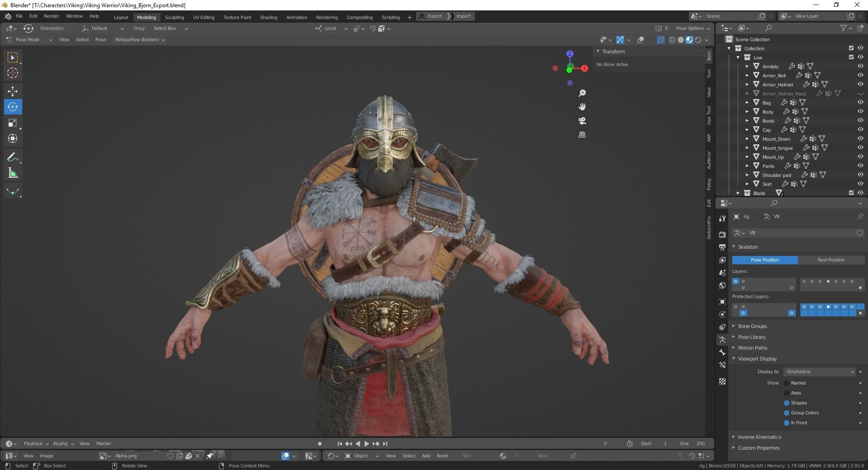Open the Bone properties tab icon

[x=722, y=352]
